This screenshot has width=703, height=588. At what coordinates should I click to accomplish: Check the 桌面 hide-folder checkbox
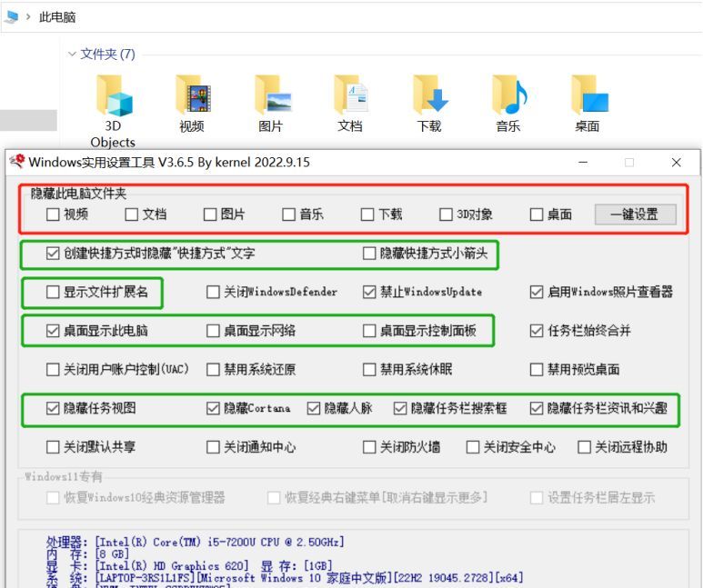click(537, 214)
